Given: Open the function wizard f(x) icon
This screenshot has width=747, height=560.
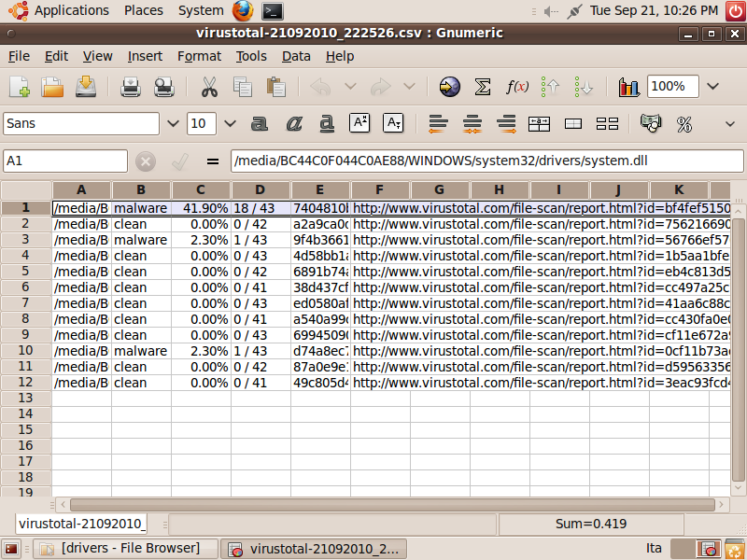Looking at the screenshot, I should pos(517,87).
